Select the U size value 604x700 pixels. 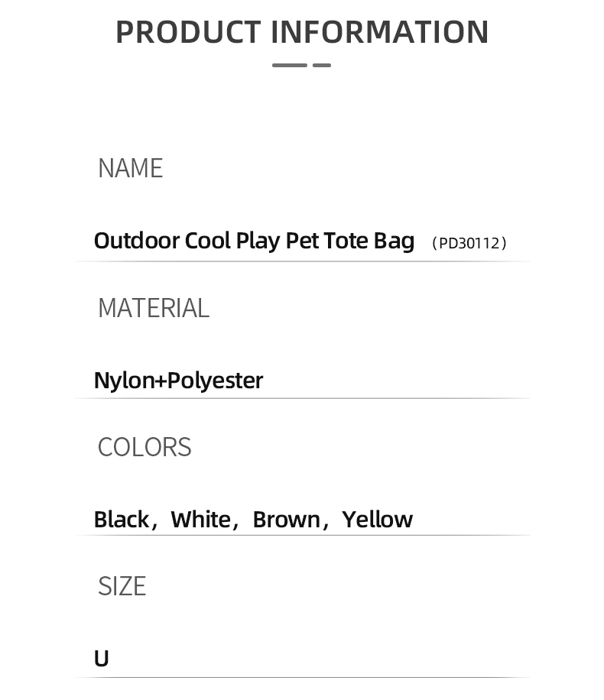click(x=102, y=659)
